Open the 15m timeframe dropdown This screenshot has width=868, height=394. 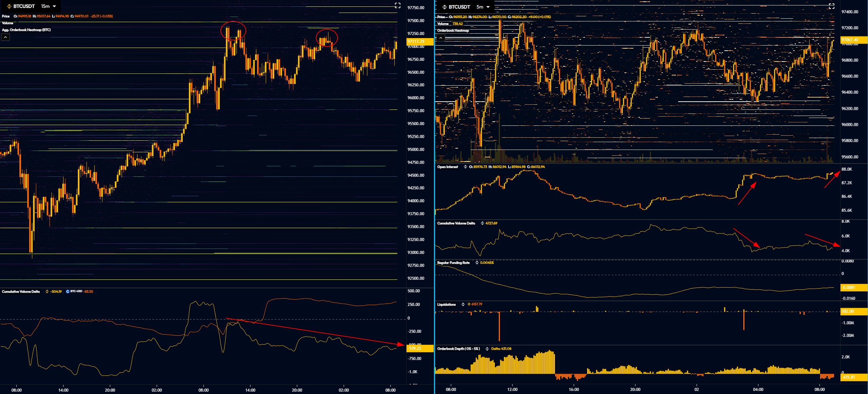(x=49, y=6)
